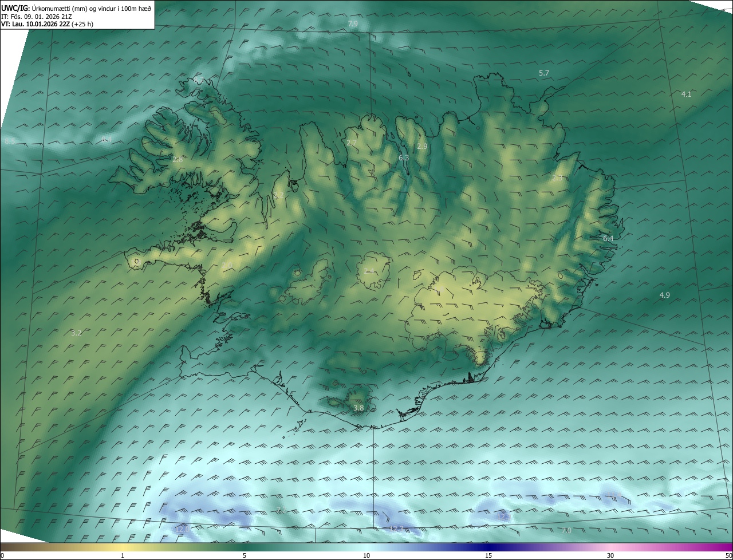Viewport: 733px width, 560px height.
Task: Click the 0 tick on the color scale
Action: [2, 555]
